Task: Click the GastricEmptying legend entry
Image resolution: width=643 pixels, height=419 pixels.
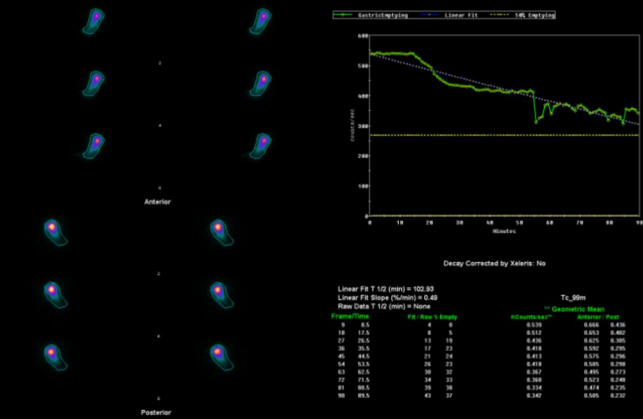Action: point(377,15)
